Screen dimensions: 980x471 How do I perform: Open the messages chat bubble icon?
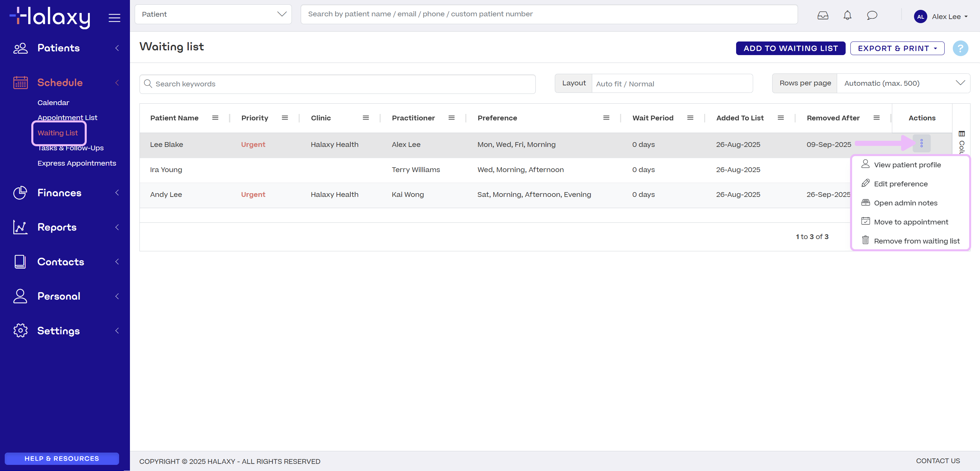[x=872, y=16]
